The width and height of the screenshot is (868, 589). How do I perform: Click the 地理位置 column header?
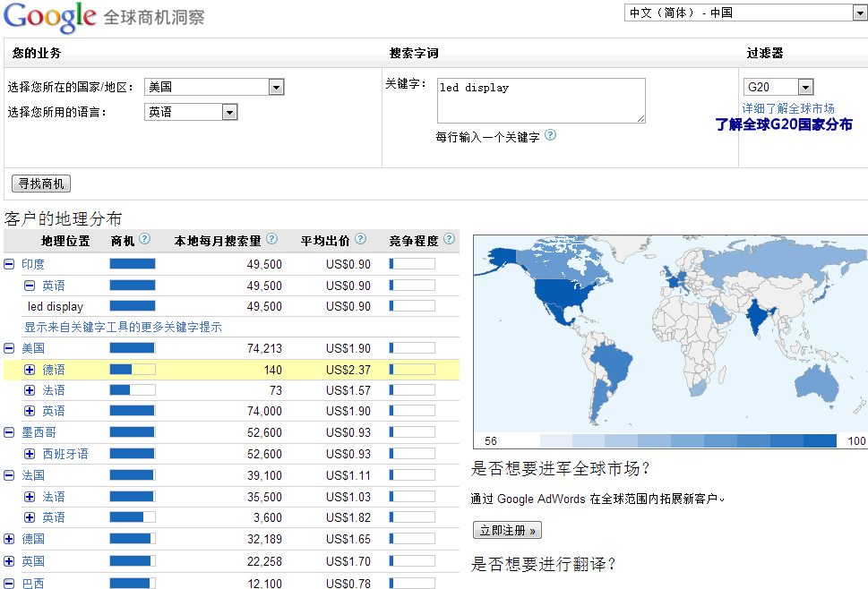point(65,241)
